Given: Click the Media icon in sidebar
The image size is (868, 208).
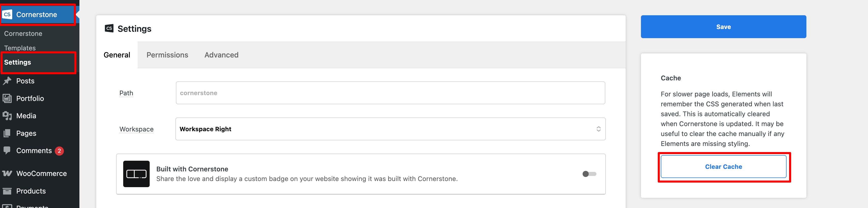Looking at the screenshot, I should [x=7, y=116].
